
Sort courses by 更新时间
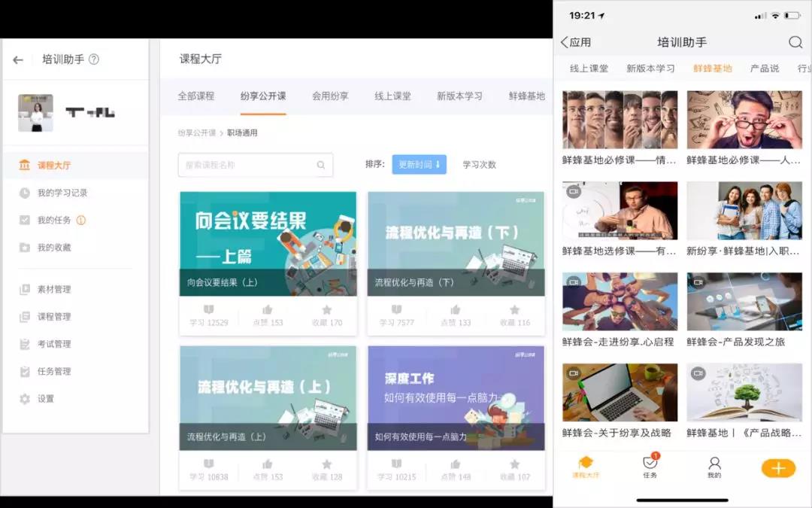point(419,165)
